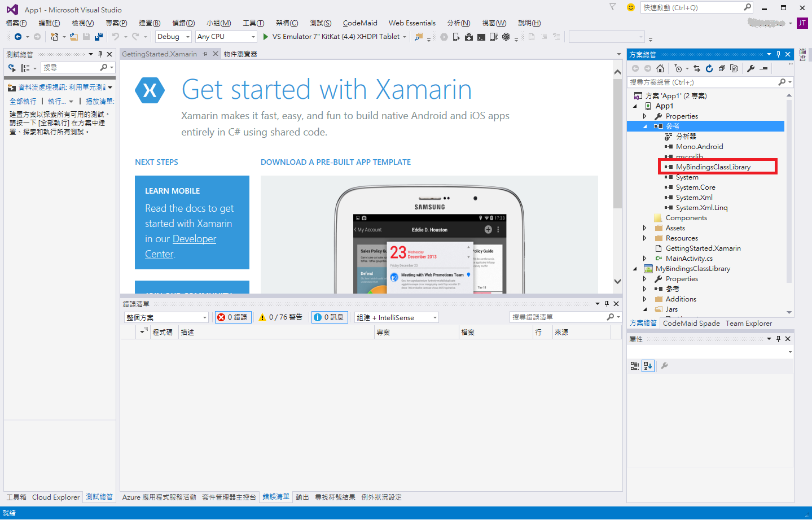Refresh the Solution Explorer tree

pos(709,68)
